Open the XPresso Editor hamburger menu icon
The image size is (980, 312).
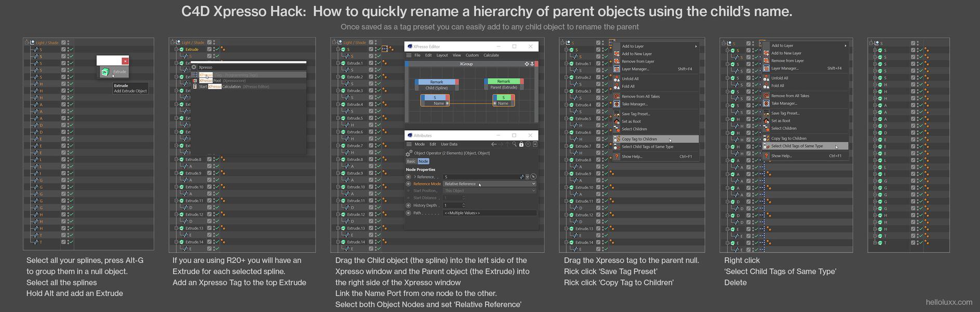click(409, 55)
